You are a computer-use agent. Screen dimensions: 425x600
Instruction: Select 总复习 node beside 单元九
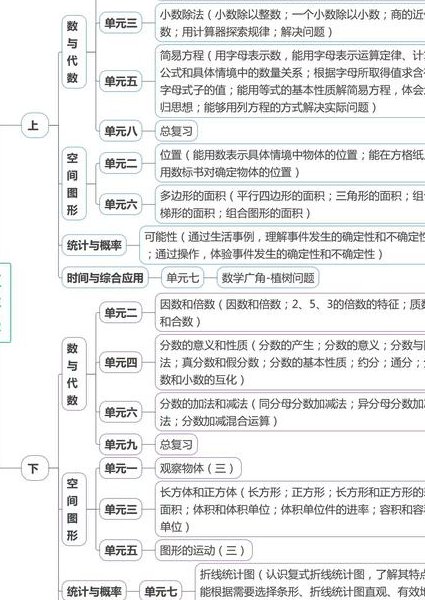click(x=176, y=444)
